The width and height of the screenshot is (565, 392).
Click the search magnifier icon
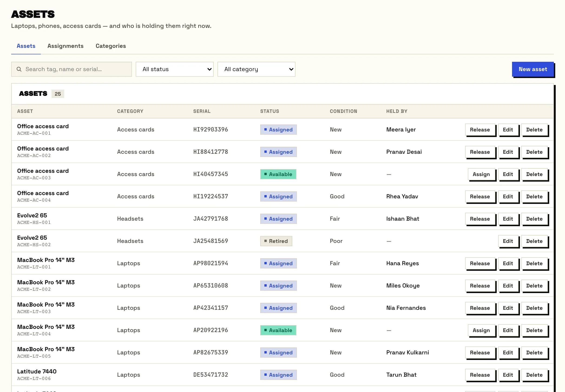[19, 69]
